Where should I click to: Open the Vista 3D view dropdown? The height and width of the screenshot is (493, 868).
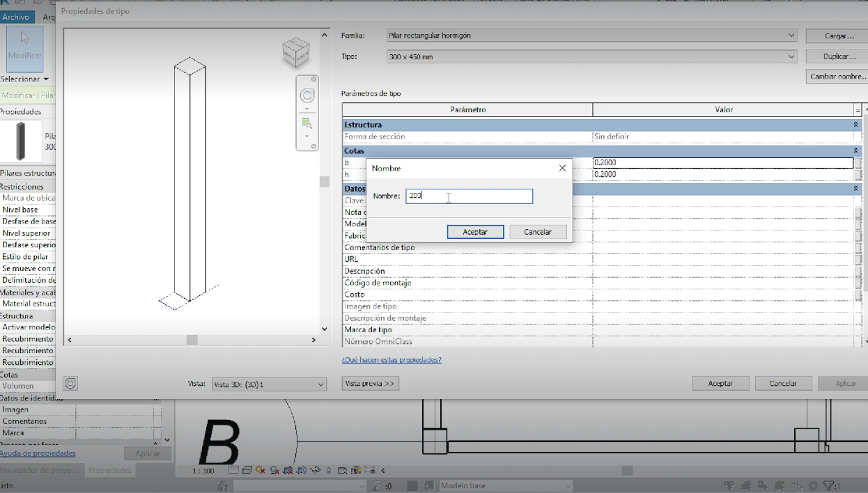(x=269, y=384)
